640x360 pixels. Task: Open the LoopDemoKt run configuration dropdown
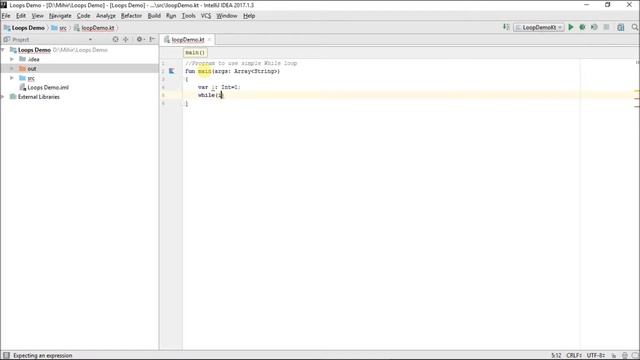tap(539, 27)
